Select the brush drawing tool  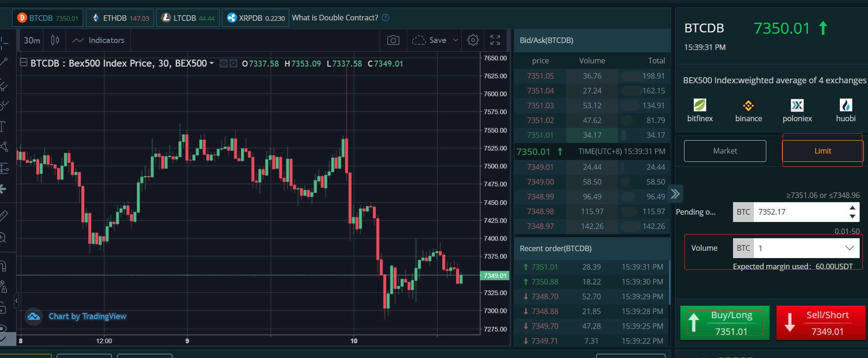[4, 105]
